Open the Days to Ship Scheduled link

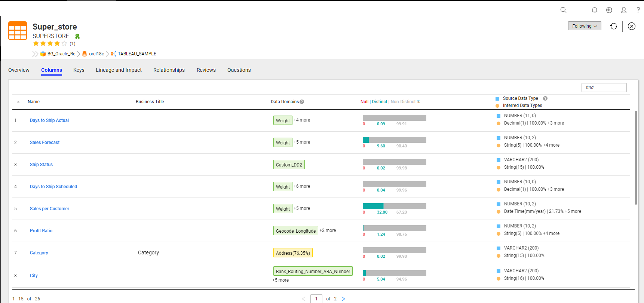pos(53,187)
